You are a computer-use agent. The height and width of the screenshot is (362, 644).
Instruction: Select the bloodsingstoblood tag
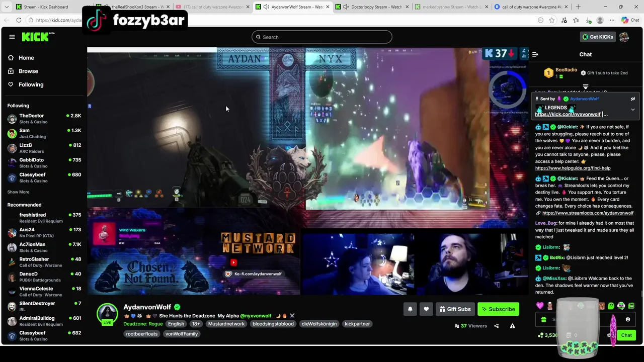[273, 324]
